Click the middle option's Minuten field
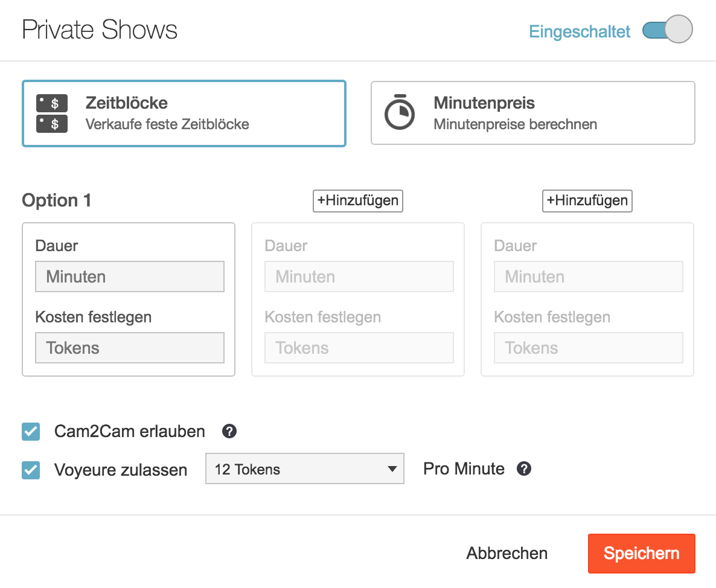The width and height of the screenshot is (716, 588). 359,277
